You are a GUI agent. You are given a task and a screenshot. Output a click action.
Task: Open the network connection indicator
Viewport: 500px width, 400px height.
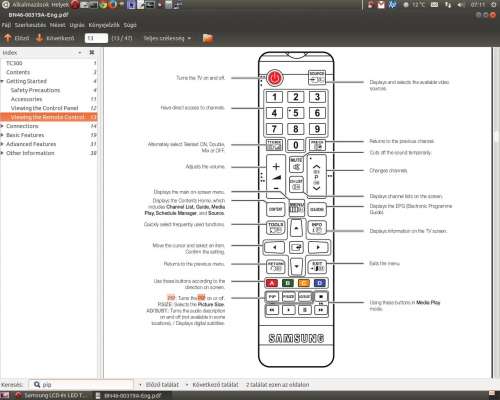click(x=448, y=5)
